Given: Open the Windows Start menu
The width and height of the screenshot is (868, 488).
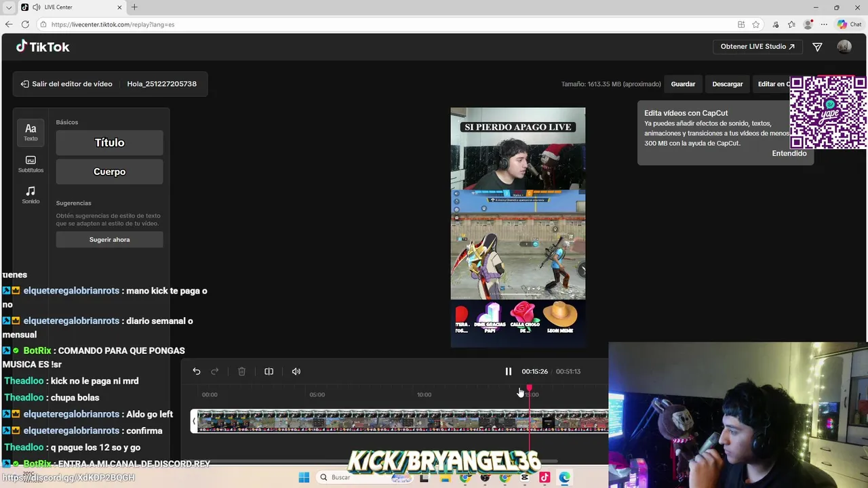Looking at the screenshot, I should (x=304, y=477).
